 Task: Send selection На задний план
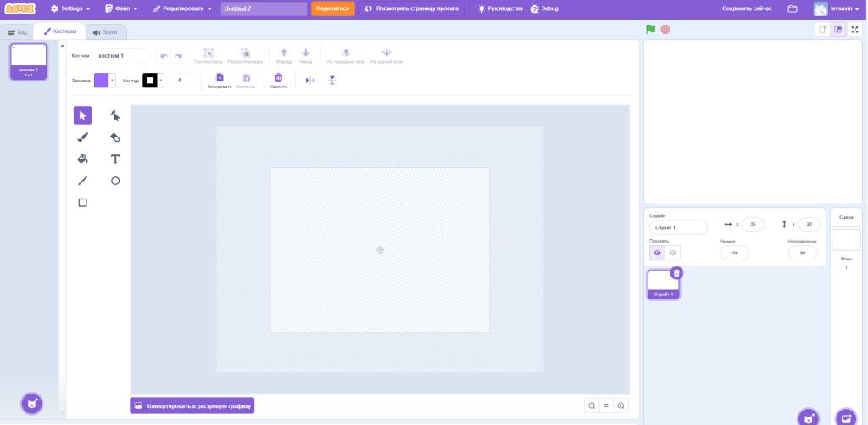(387, 53)
